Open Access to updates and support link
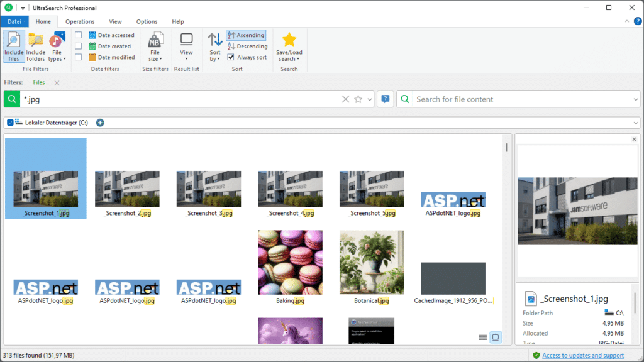644x362 pixels. [x=583, y=356]
